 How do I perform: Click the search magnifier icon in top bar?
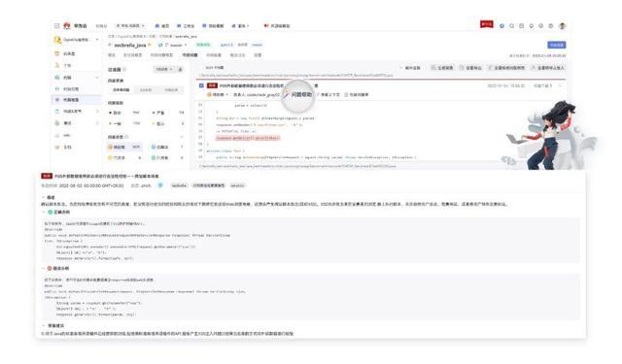point(512,26)
